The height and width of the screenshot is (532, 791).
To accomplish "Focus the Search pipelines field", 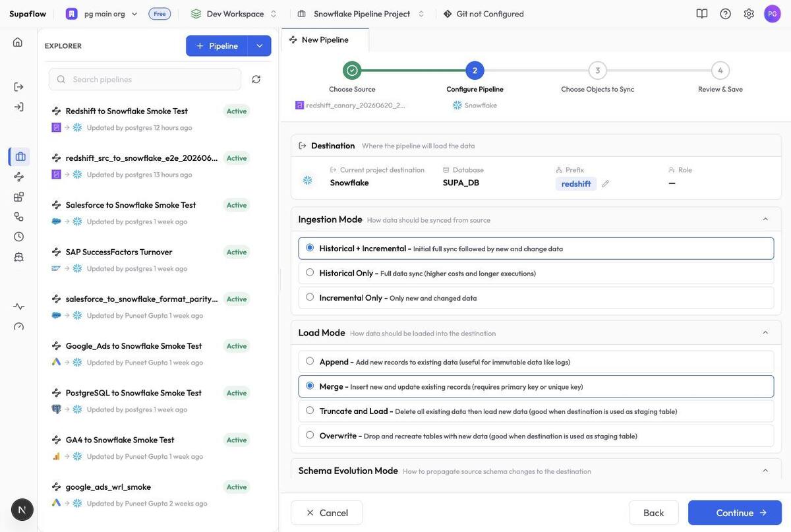I will 145,79.
